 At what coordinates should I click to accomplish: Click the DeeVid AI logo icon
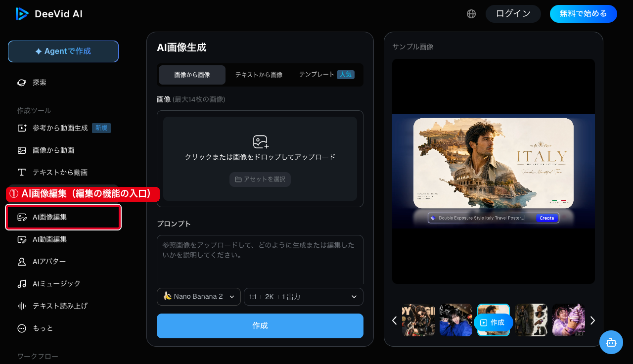click(x=22, y=14)
